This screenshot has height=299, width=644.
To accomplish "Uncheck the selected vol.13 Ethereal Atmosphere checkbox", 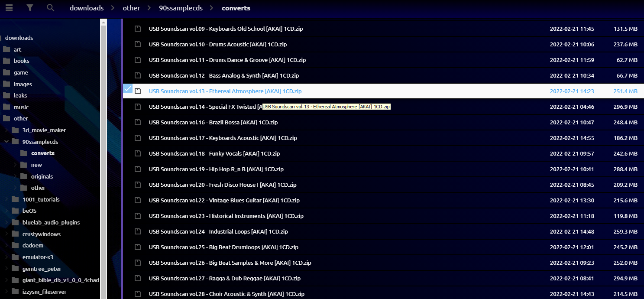I will 128,89.
